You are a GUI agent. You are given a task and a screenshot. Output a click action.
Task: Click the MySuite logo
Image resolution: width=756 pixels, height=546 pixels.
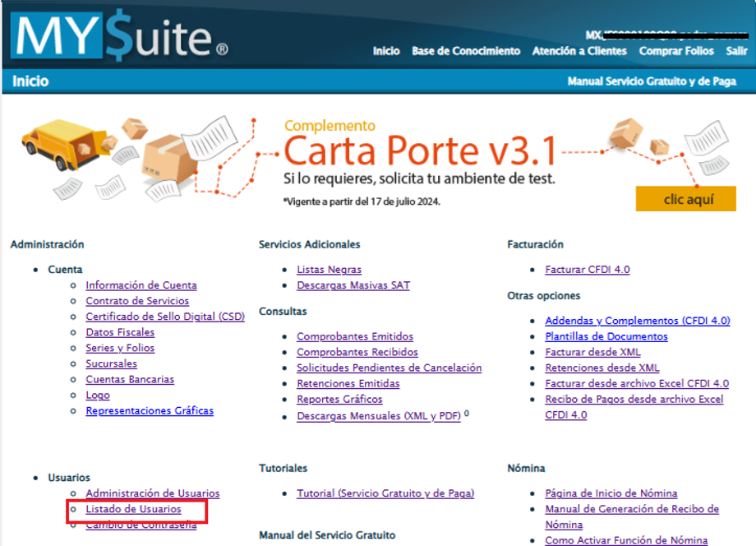coord(119,36)
